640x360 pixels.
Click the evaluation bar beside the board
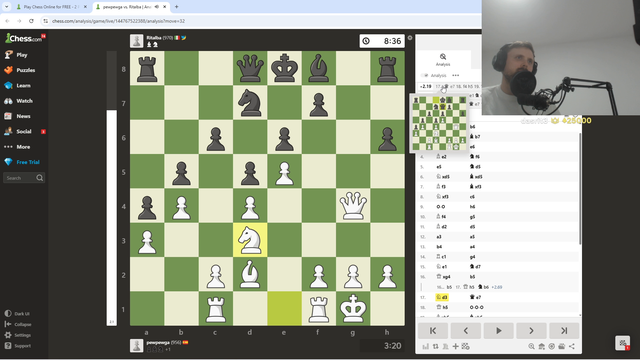[111, 188]
